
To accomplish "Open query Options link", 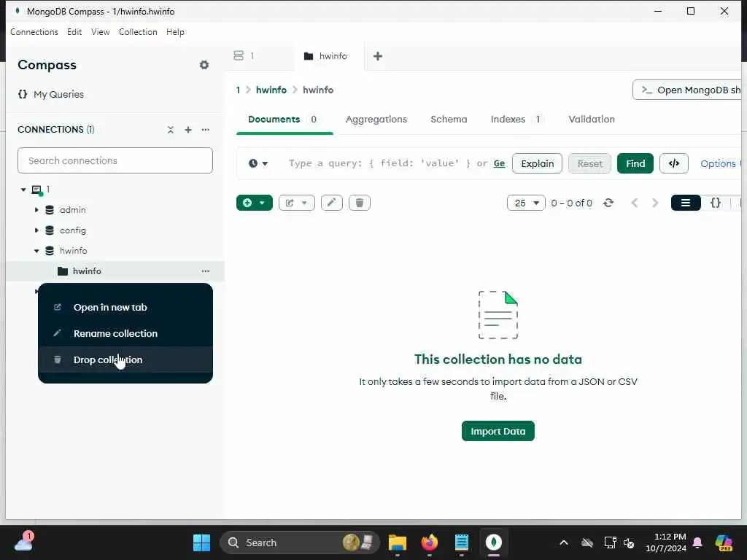I will 718,163.
